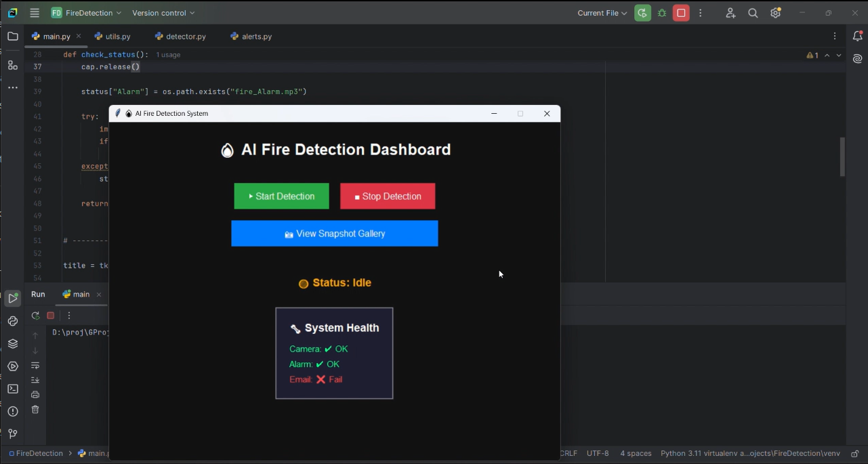Change line separator by clicking CRLF in status bar
The height and width of the screenshot is (464, 868).
click(x=568, y=453)
